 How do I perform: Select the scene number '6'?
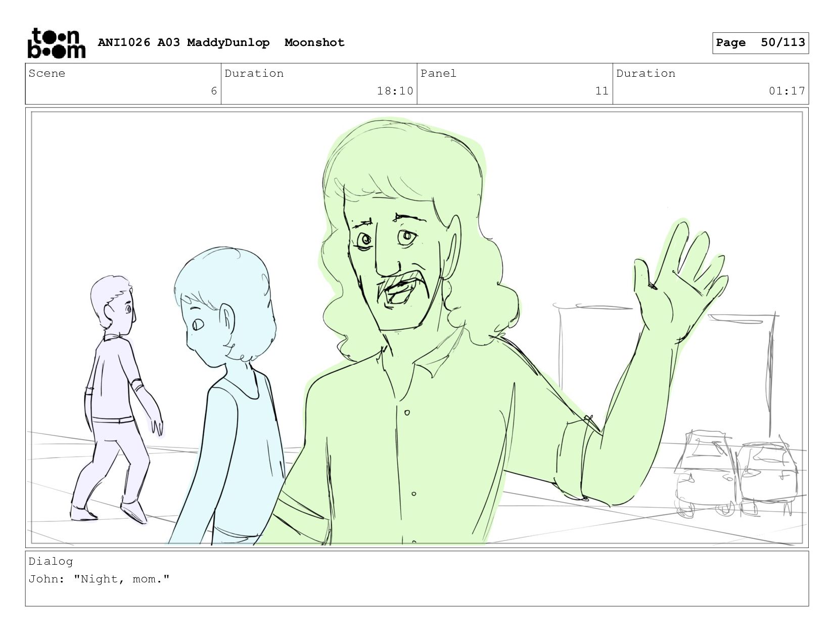point(214,91)
